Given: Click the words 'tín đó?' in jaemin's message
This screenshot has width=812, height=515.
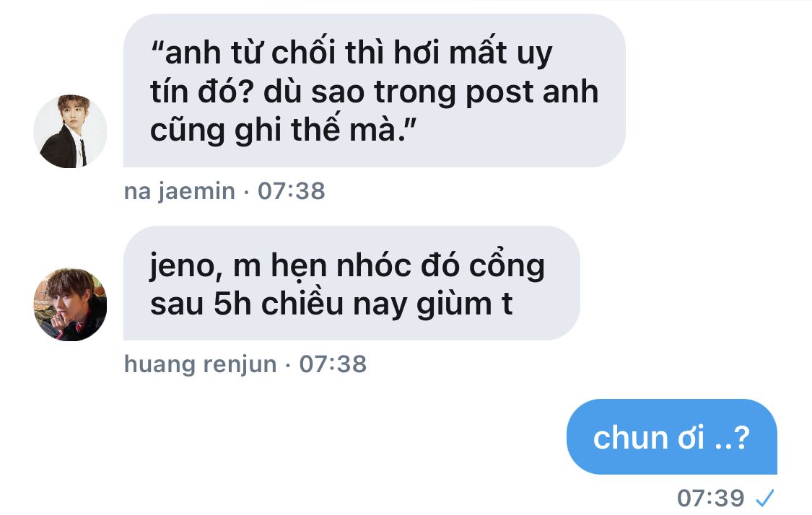Looking at the screenshot, I should 201,92.
